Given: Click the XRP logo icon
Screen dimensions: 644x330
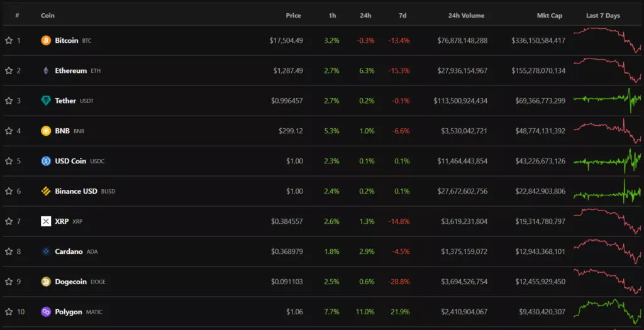Looking at the screenshot, I should click(46, 221).
